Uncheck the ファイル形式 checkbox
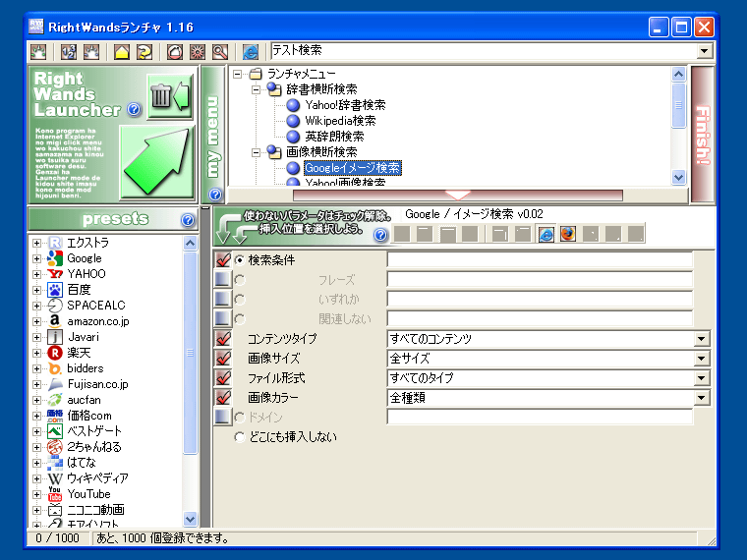747x560 pixels. pyautogui.click(x=222, y=378)
